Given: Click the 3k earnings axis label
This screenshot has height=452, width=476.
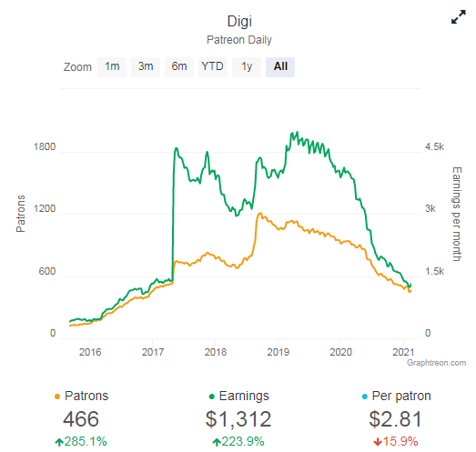Looking at the screenshot, I should (x=430, y=208).
